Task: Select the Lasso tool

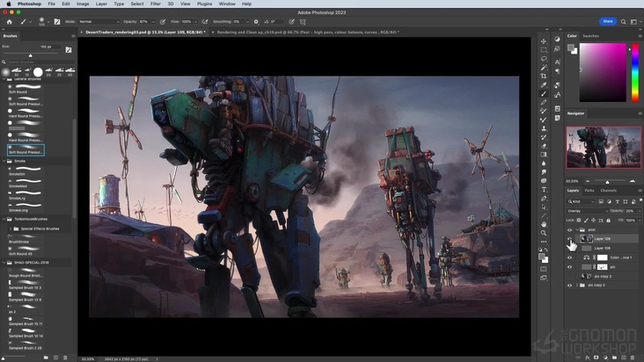Action: coord(544,59)
